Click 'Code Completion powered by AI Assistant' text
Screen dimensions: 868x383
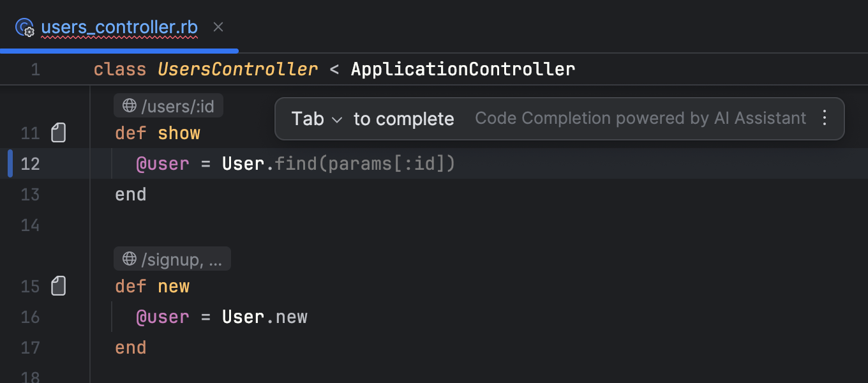pos(641,119)
